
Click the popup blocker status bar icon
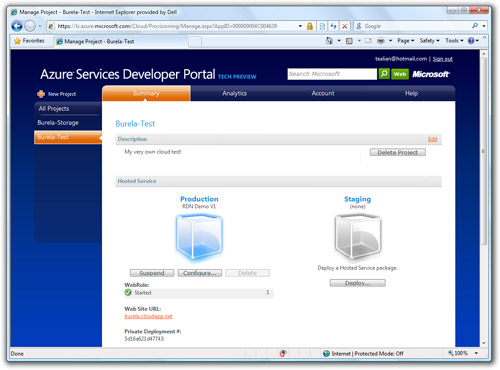pyautogui.click(x=283, y=354)
